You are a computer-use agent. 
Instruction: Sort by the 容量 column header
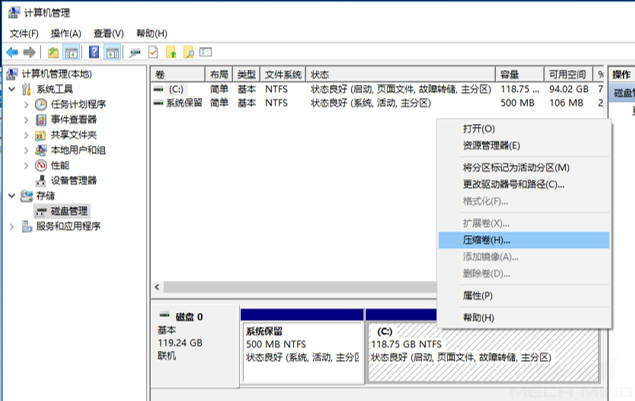(520, 75)
